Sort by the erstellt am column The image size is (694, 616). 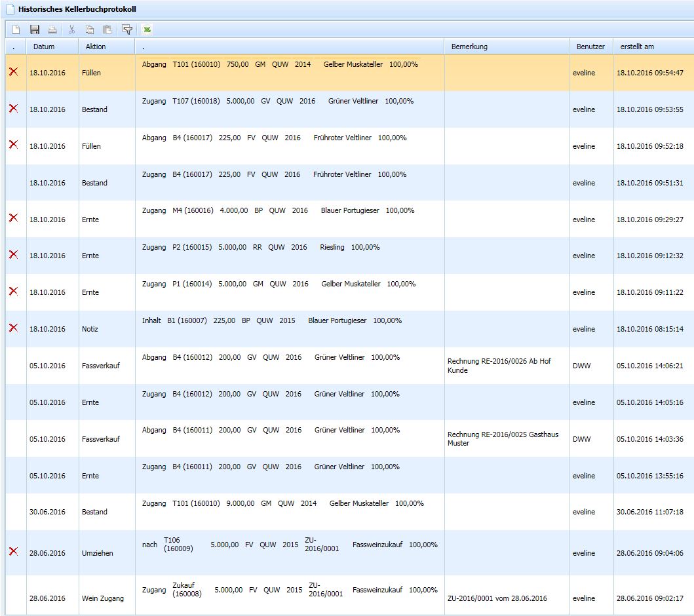click(637, 47)
